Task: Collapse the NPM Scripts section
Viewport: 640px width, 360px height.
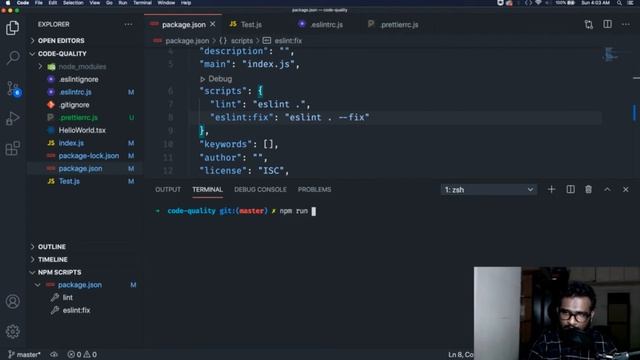Action: 59,272
